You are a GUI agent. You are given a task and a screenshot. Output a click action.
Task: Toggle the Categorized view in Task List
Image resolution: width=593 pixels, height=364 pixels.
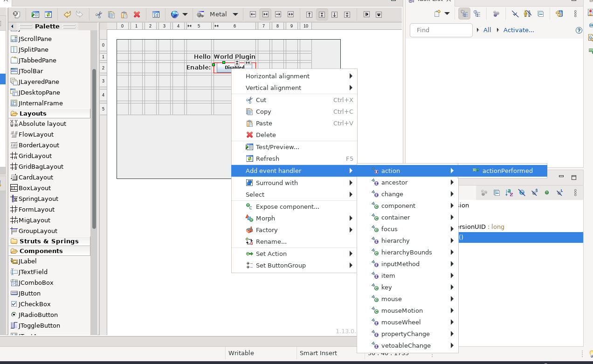pyautogui.click(x=464, y=14)
